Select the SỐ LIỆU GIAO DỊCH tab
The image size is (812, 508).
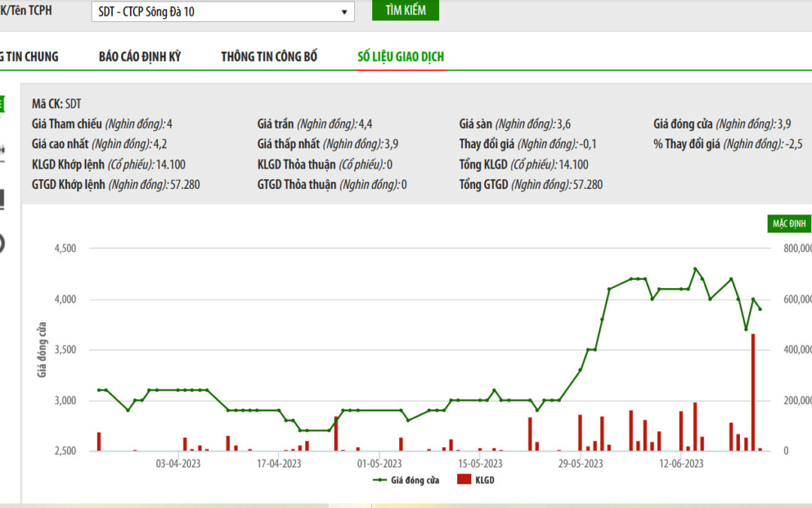[x=400, y=57]
